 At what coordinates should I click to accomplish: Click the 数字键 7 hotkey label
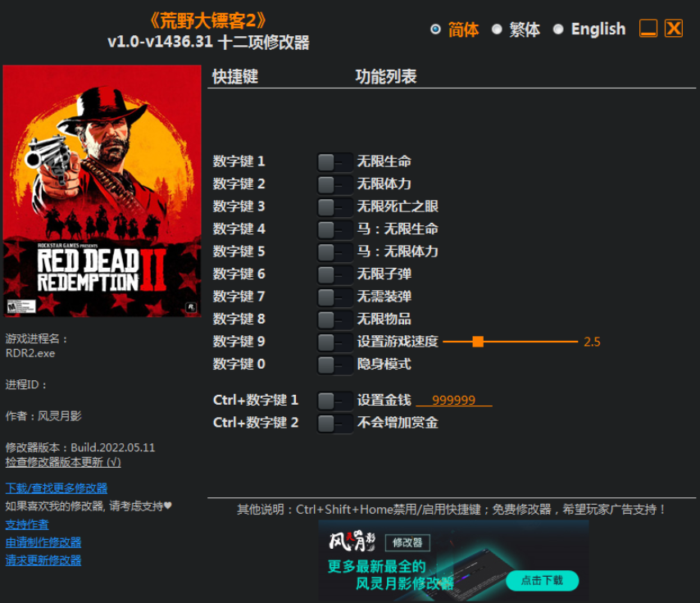click(x=239, y=297)
